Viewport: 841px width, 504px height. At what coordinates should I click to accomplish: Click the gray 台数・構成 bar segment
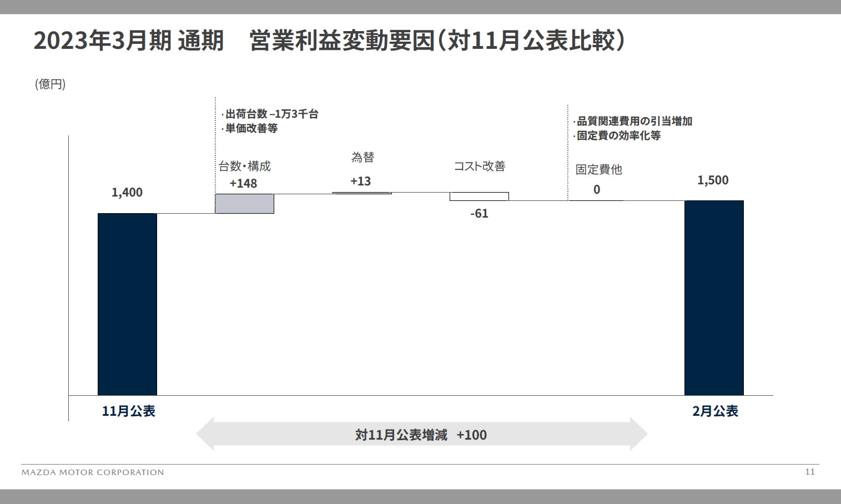244,204
